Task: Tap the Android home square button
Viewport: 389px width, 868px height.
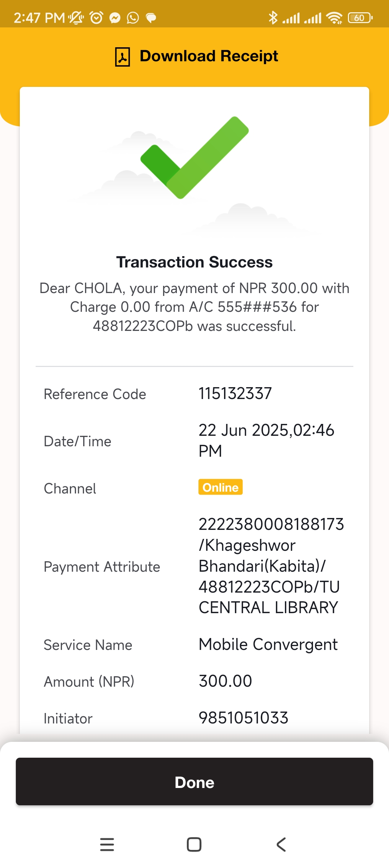Action: [x=194, y=844]
